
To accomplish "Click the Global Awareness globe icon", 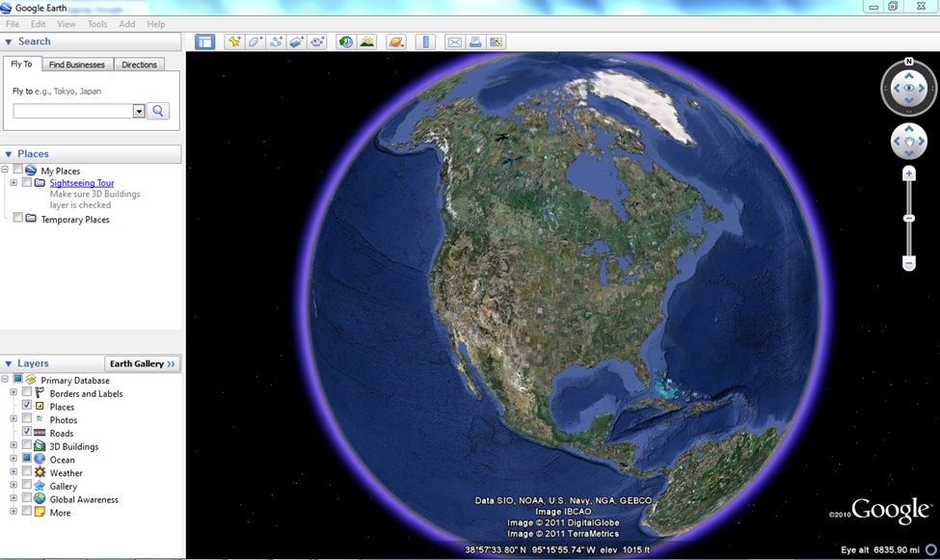I will click(40, 499).
